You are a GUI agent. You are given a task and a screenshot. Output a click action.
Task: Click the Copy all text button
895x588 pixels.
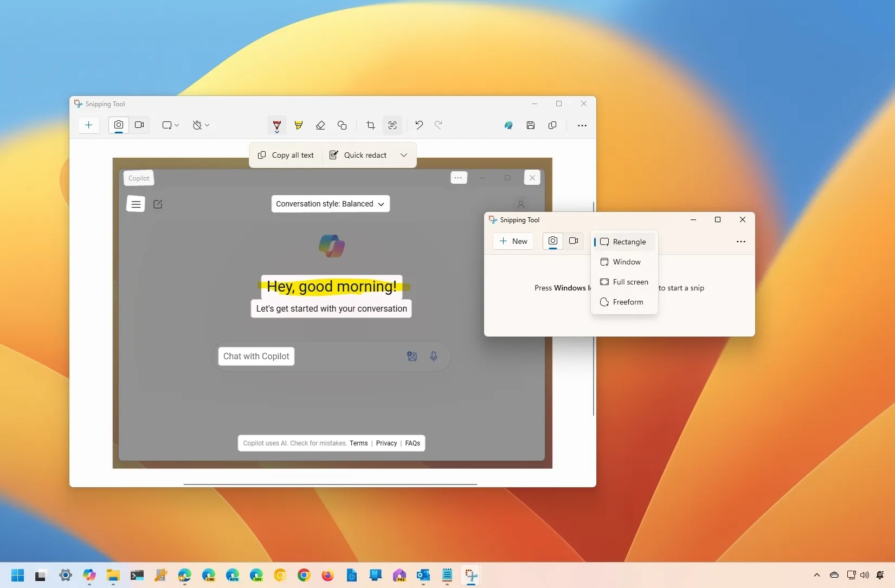point(286,155)
